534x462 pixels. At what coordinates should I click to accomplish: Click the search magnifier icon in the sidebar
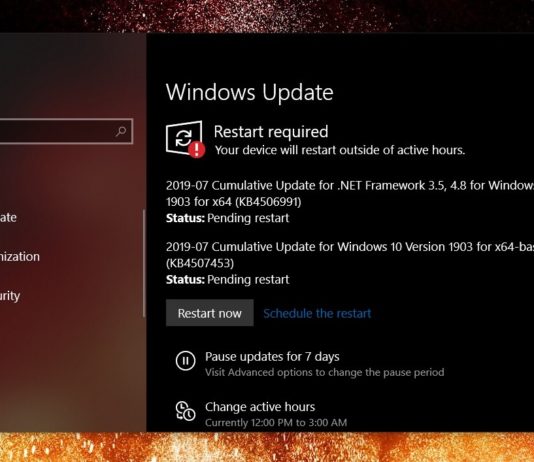tap(121, 131)
